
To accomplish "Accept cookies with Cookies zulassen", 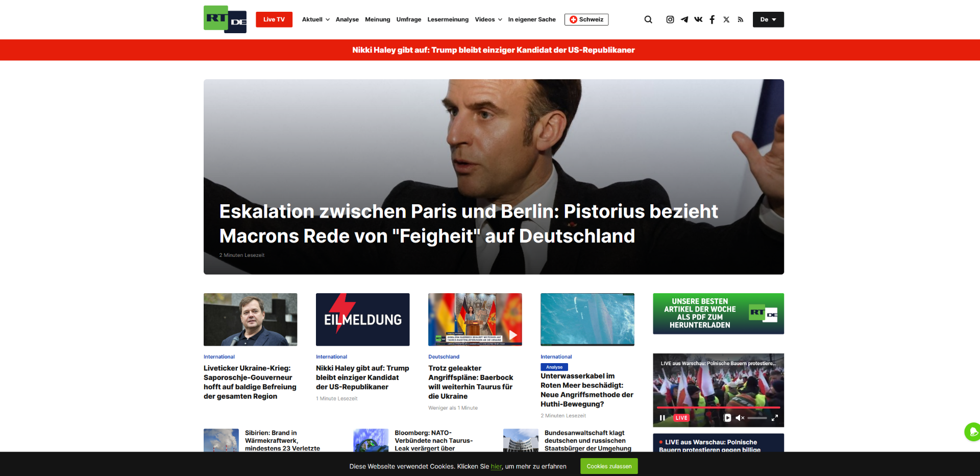I will [x=609, y=466].
